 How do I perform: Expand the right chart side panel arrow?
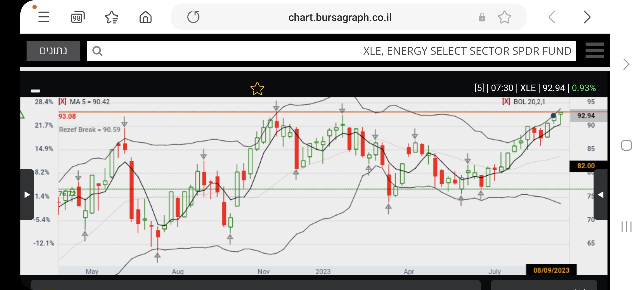pyautogui.click(x=601, y=194)
